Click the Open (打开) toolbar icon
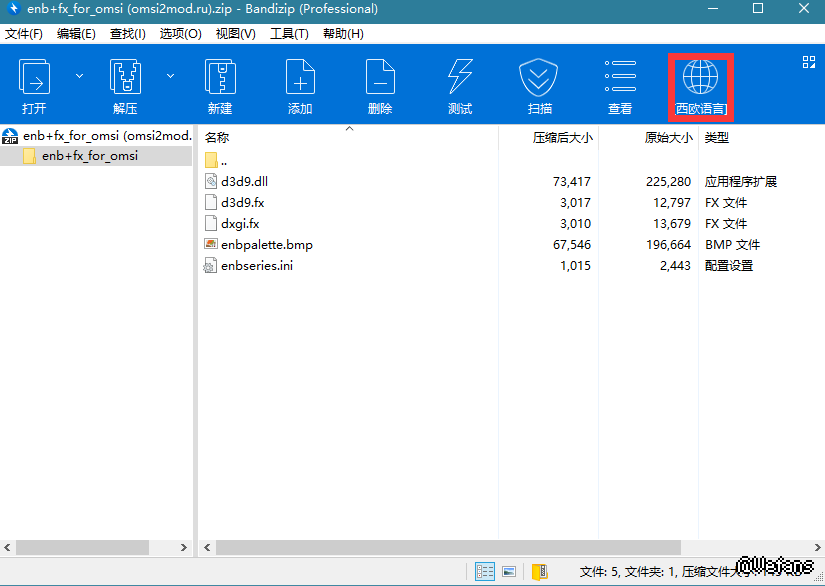The image size is (825, 586). pyautogui.click(x=35, y=77)
